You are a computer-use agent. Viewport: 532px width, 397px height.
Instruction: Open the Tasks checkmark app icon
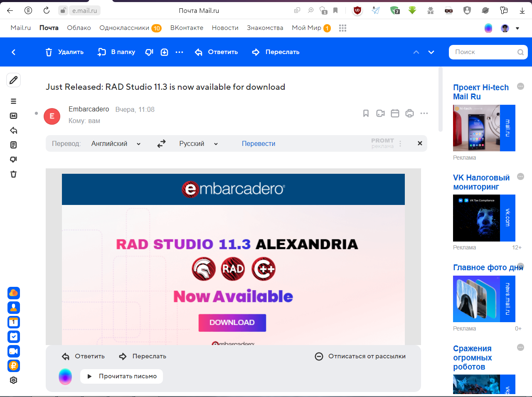(x=14, y=337)
